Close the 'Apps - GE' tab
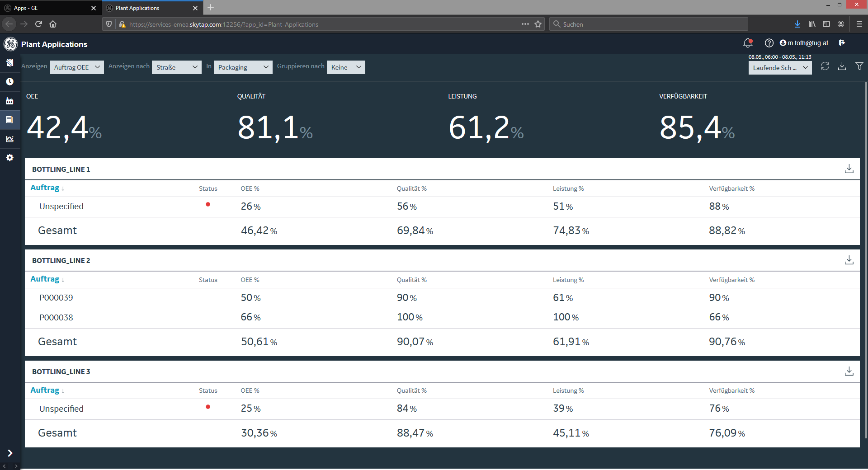The image size is (868, 470). pos(94,8)
